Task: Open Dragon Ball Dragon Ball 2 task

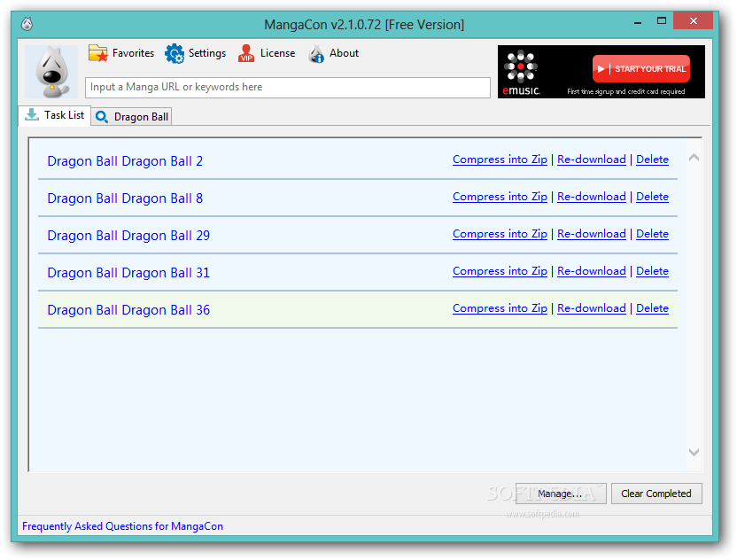Action: pos(125,161)
